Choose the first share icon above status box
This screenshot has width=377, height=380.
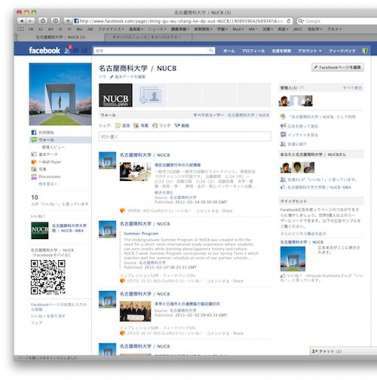pyautogui.click(x=118, y=125)
